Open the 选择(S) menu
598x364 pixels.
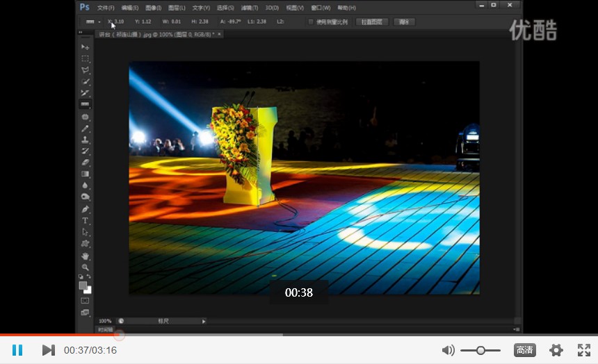click(x=225, y=8)
